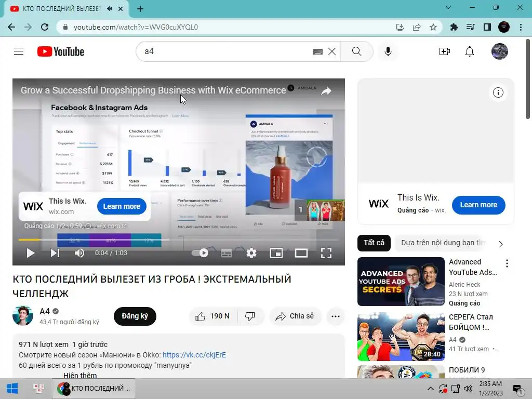Share this page from the address bar
This screenshot has height=399, width=532.
click(417, 27)
